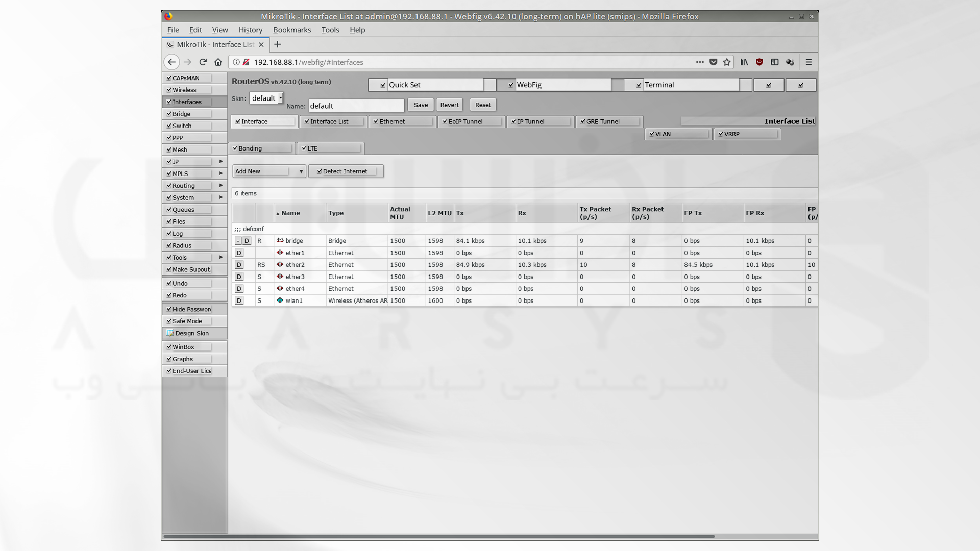Click the ether4 interface icon

pyautogui.click(x=280, y=288)
